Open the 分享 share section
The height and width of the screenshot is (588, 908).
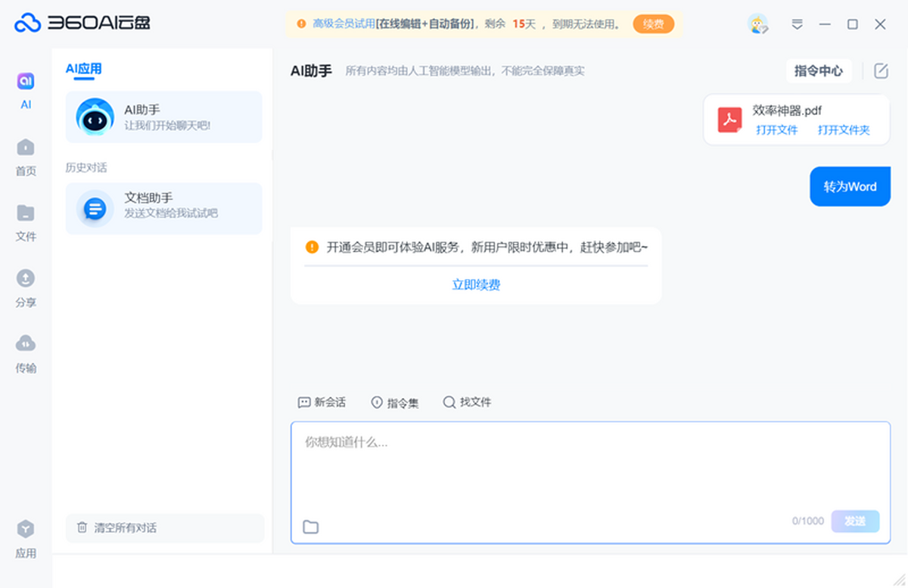[26, 288]
